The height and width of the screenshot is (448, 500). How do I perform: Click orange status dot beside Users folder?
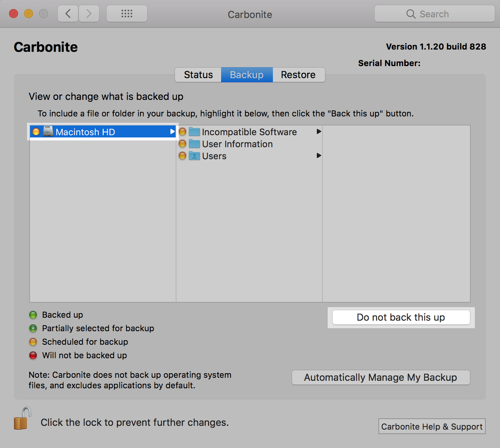182,156
